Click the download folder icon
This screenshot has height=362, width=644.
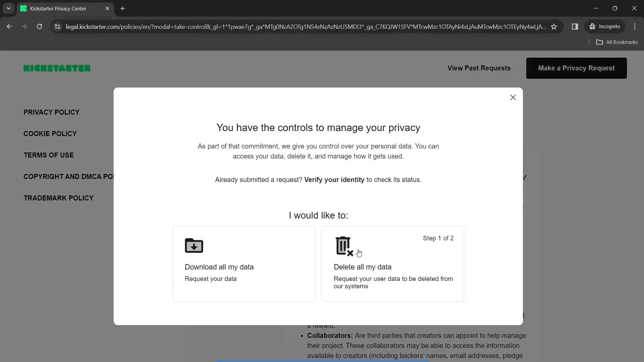click(194, 245)
